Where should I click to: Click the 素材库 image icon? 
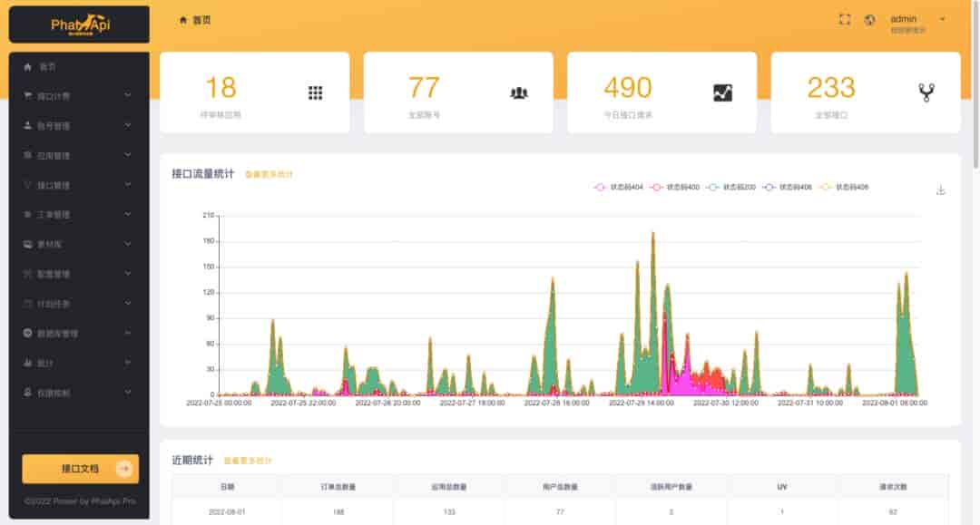point(27,244)
